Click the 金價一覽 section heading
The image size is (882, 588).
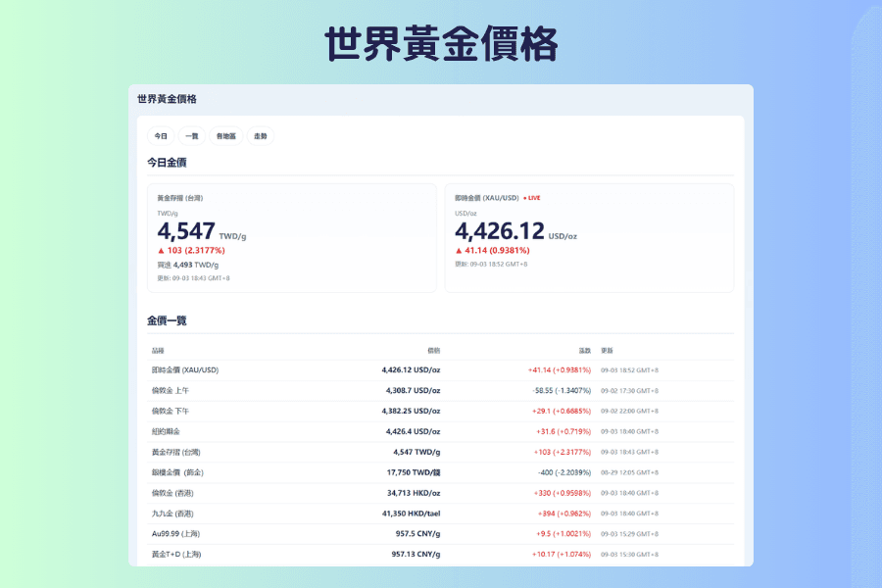click(x=167, y=320)
